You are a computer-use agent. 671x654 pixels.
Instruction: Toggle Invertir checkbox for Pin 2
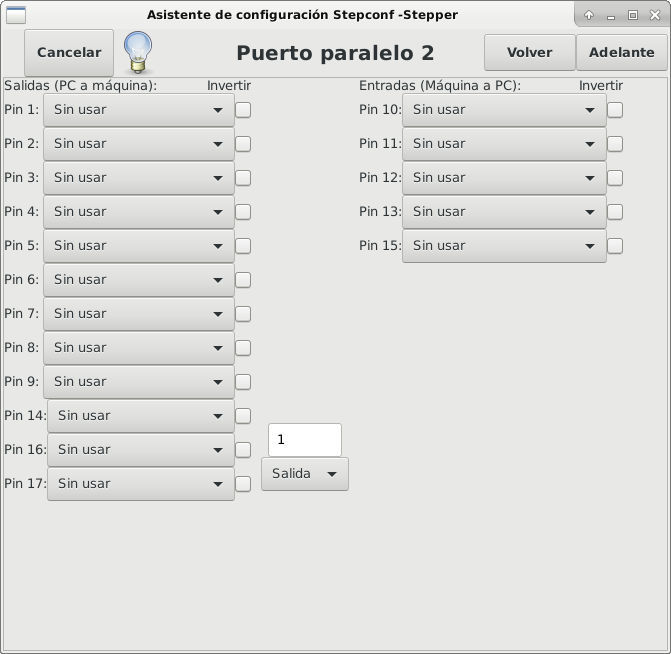(243, 144)
